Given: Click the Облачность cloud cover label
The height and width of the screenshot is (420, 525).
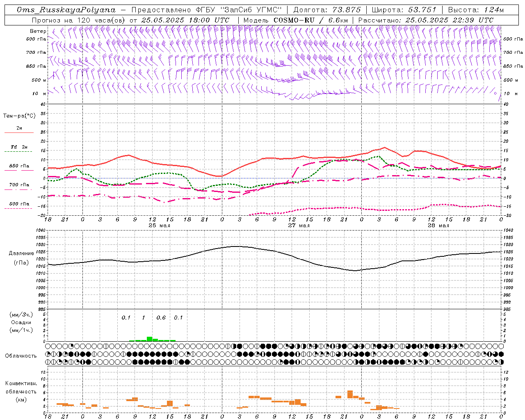Looking at the screenshot, I should (21, 356).
